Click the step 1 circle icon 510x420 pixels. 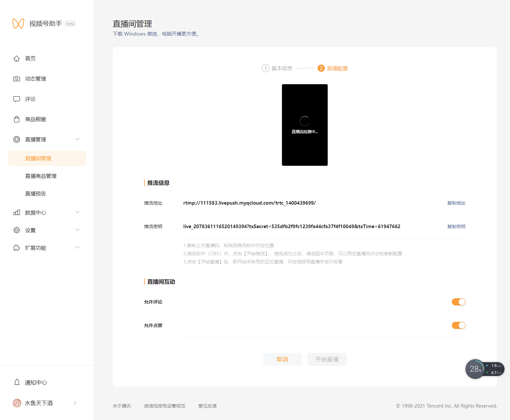point(265,68)
